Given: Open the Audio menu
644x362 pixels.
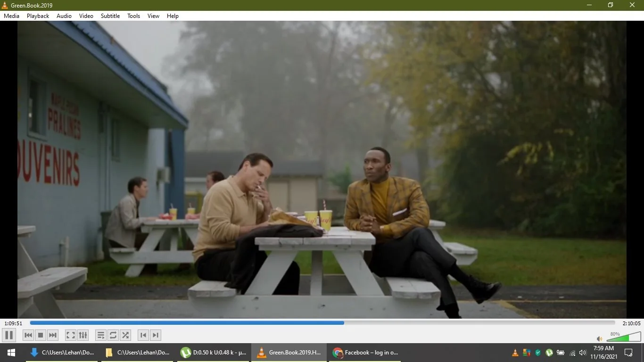Looking at the screenshot, I should point(64,16).
